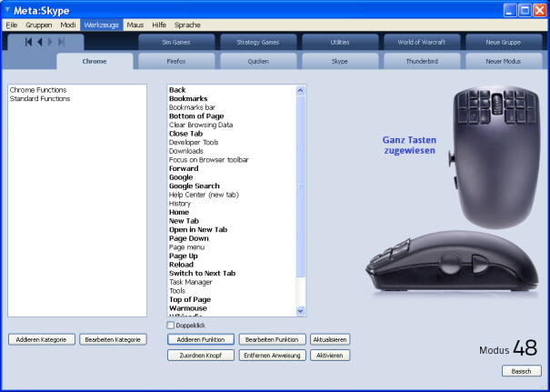The image size is (550, 392).
Task: Jump to first with the skip-back arrow
Action: tap(29, 42)
